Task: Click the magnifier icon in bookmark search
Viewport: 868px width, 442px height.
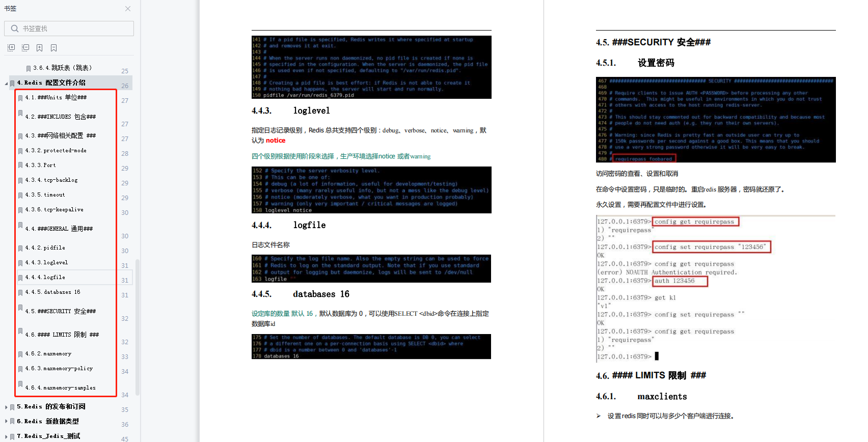Action: click(15, 29)
